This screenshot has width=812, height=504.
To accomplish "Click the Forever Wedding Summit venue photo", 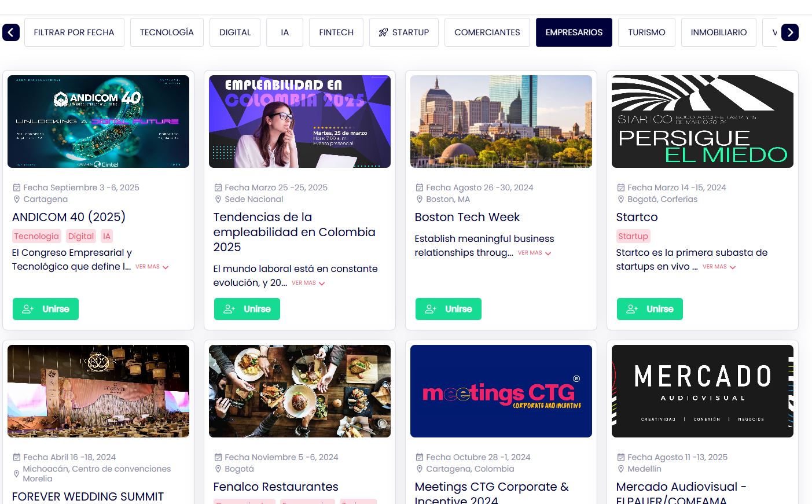I will point(98,391).
